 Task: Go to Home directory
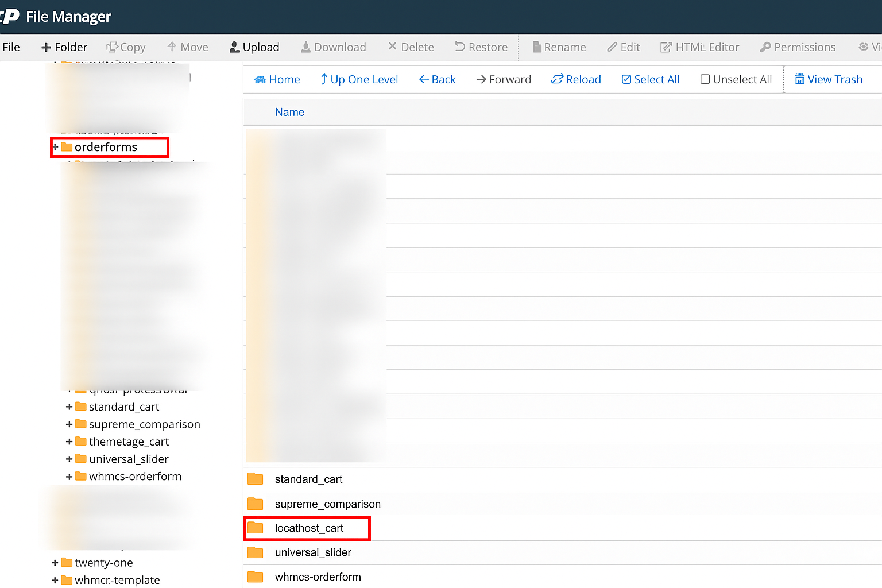point(277,79)
